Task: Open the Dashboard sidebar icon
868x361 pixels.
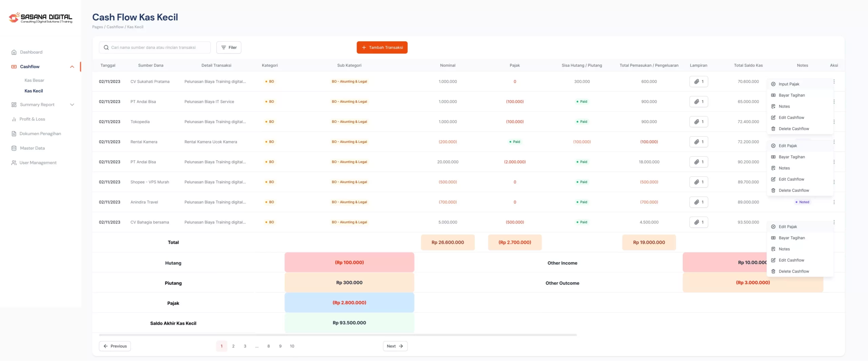Action: click(x=14, y=52)
